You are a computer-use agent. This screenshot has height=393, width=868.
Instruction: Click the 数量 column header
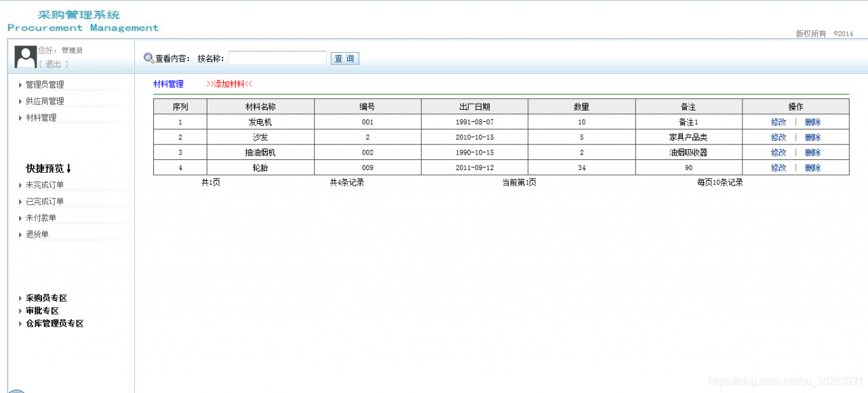(x=582, y=106)
